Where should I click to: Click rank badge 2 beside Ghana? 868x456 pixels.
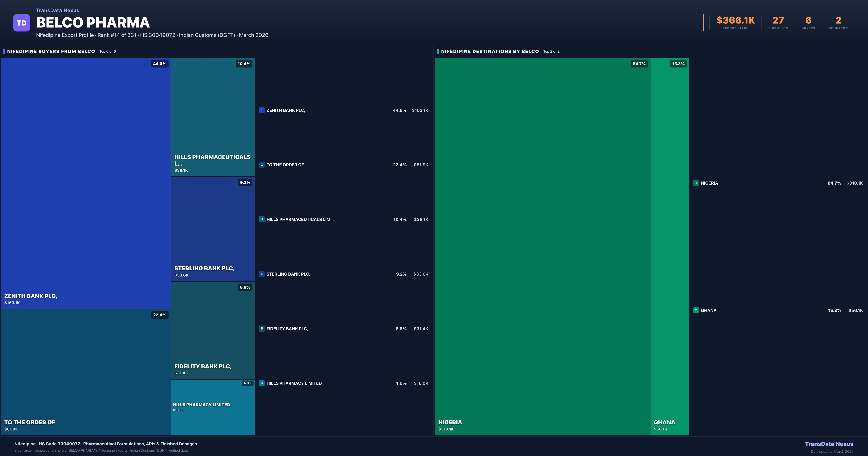[x=696, y=310]
